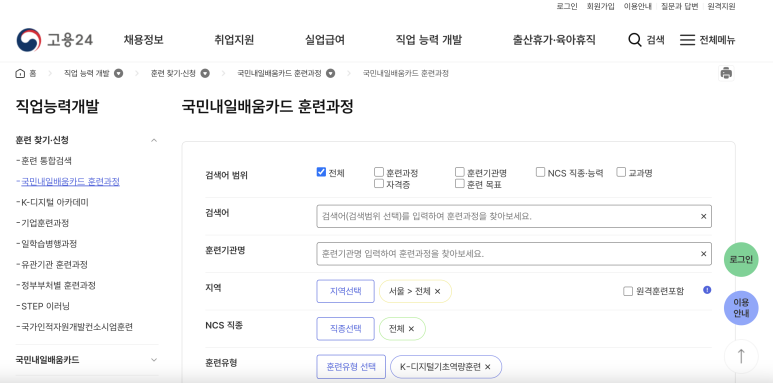The width and height of the screenshot is (773, 383).
Task: Click the blue info icon beside 원격훈련포함
Action: click(x=707, y=290)
